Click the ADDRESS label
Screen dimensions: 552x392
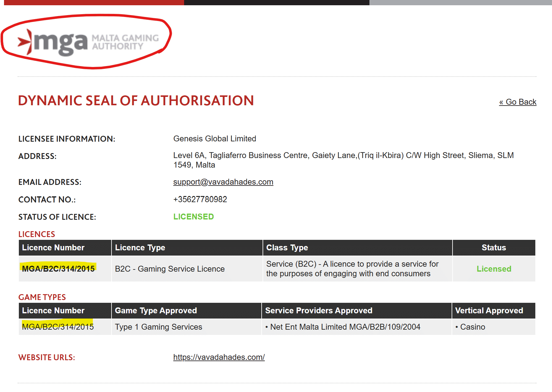click(x=37, y=156)
